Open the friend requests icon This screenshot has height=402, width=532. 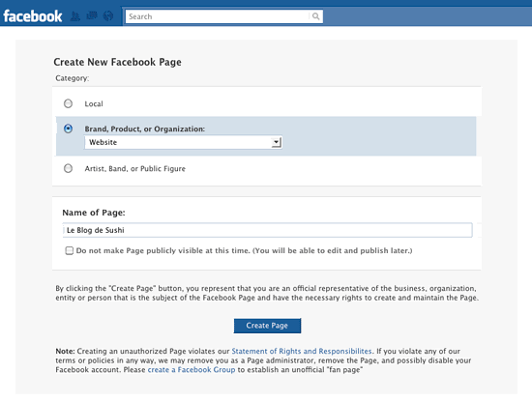pyautogui.click(x=75, y=16)
